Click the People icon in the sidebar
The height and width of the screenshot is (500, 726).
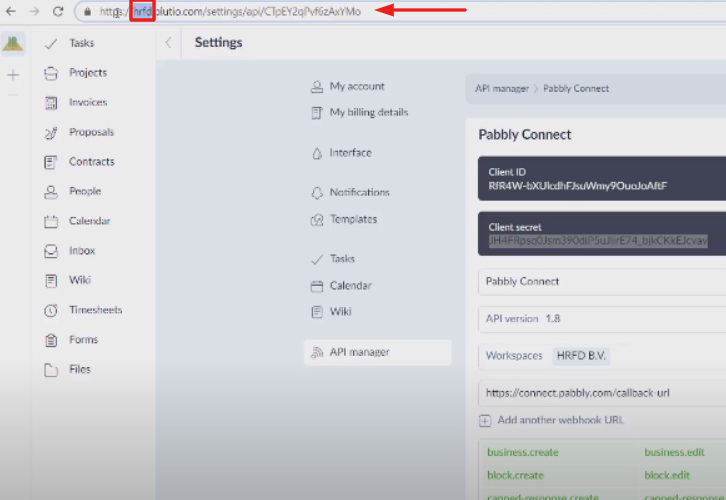click(51, 192)
